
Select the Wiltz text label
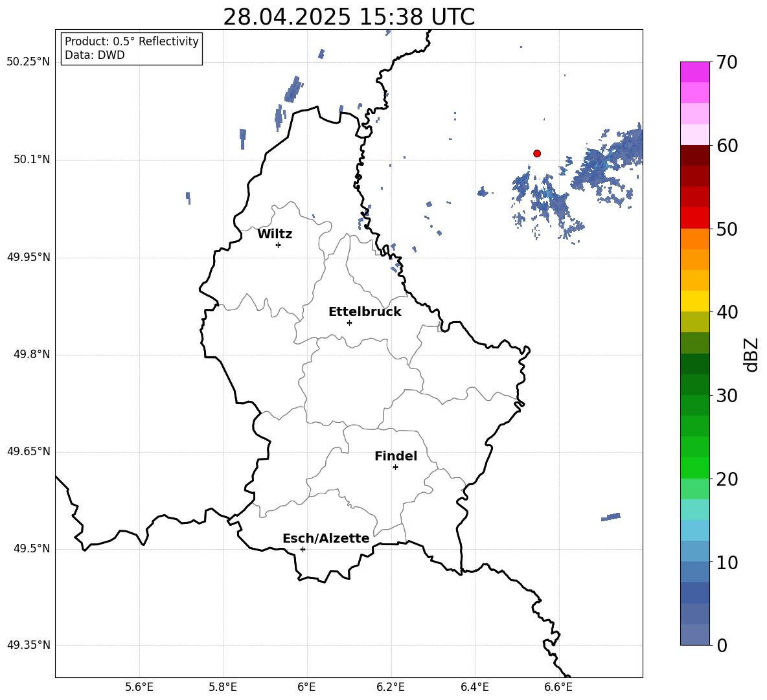point(275,234)
